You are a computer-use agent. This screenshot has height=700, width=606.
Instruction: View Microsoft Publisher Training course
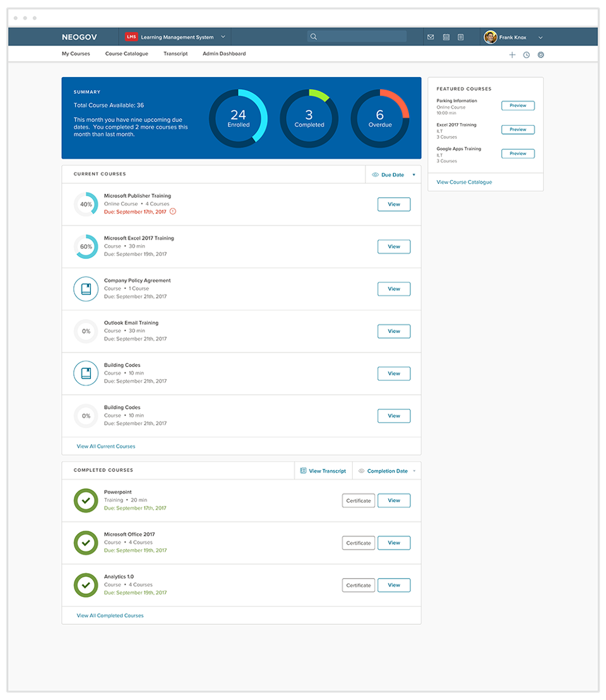pyautogui.click(x=394, y=204)
